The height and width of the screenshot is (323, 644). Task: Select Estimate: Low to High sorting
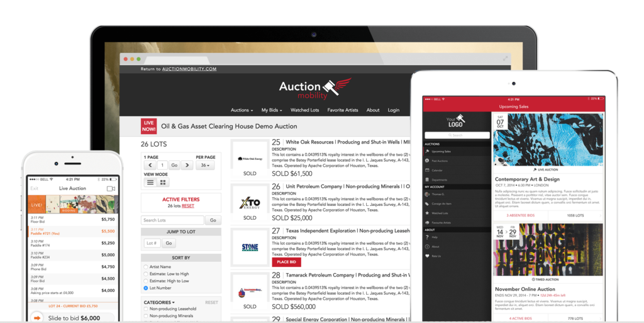pos(147,274)
